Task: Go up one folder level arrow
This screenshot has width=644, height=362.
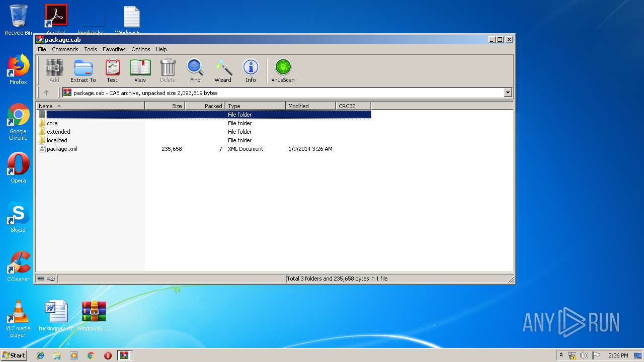Action: tap(46, 93)
